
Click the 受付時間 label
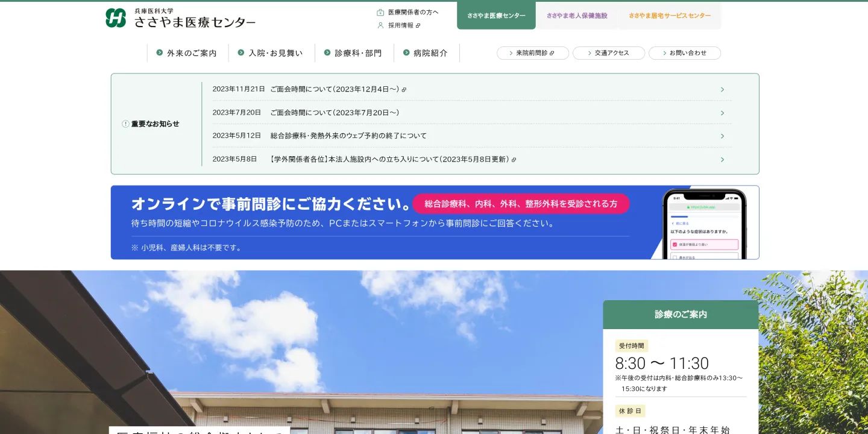(x=632, y=346)
